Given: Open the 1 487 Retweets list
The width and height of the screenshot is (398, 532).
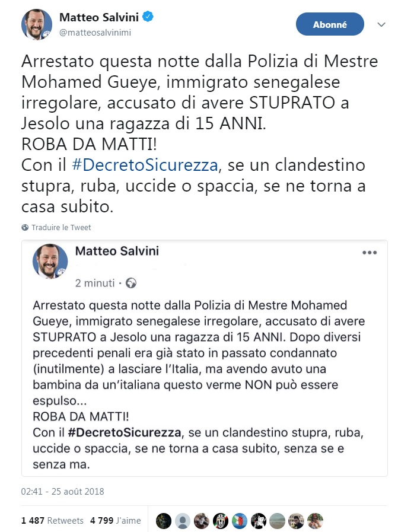Looking at the screenshot, I should pyautogui.click(x=52, y=521).
